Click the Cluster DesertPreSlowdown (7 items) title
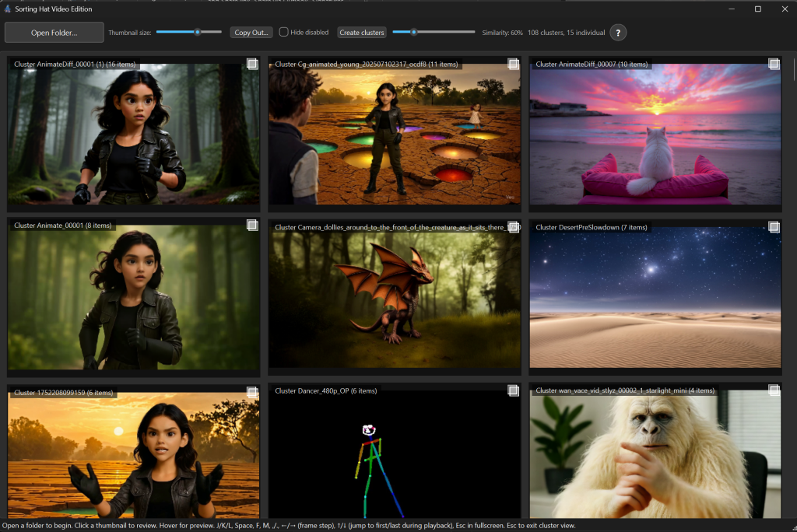 pyautogui.click(x=592, y=227)
